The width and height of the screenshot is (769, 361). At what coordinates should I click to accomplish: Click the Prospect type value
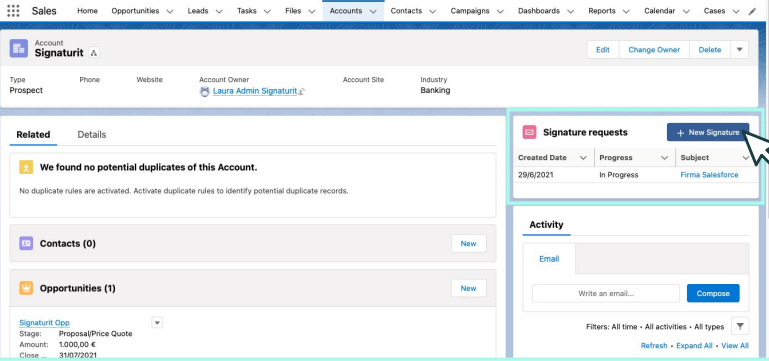26,90
